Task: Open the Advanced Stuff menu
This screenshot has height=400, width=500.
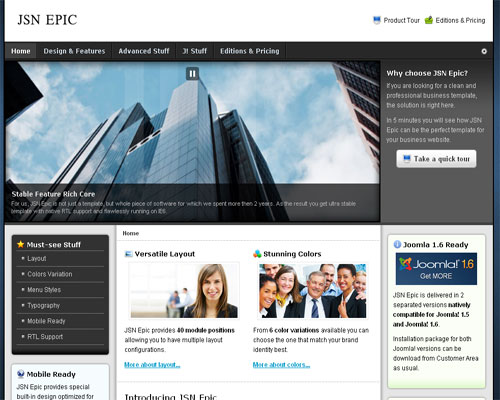Action: (x=144, y=51)
